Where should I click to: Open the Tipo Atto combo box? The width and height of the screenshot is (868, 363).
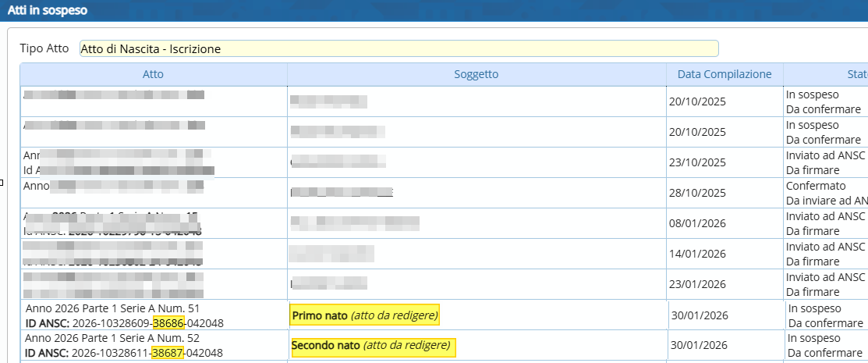(x=398, y=48)
